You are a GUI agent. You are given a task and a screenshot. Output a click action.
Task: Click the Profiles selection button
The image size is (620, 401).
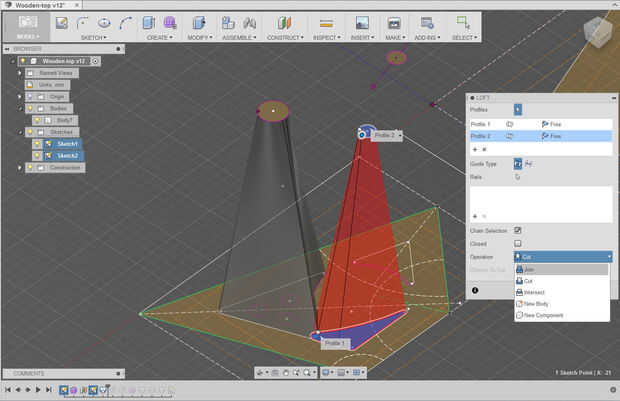(517, 109)
